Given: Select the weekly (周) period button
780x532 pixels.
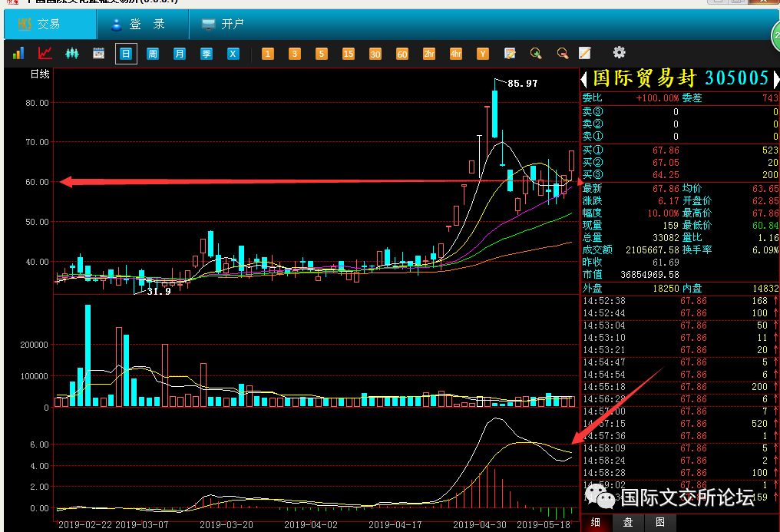Looking at the screenshot, I should [153, 53].
